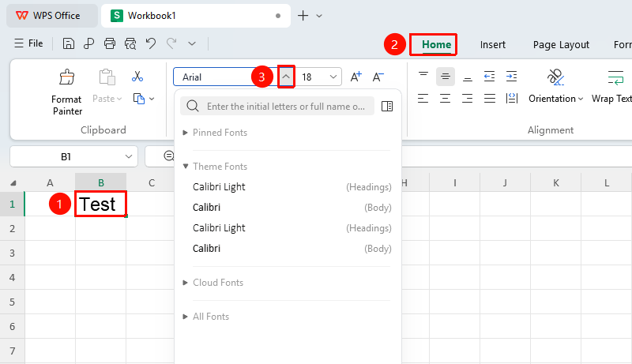Screen dimensions: 632x364
Task: Undo the last action
Action: (x=151, y=43)
